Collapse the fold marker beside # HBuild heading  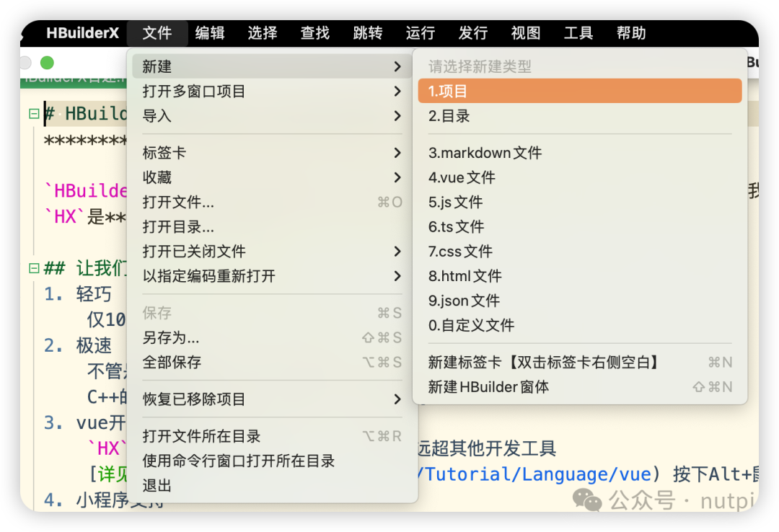[x=34, y=114]
